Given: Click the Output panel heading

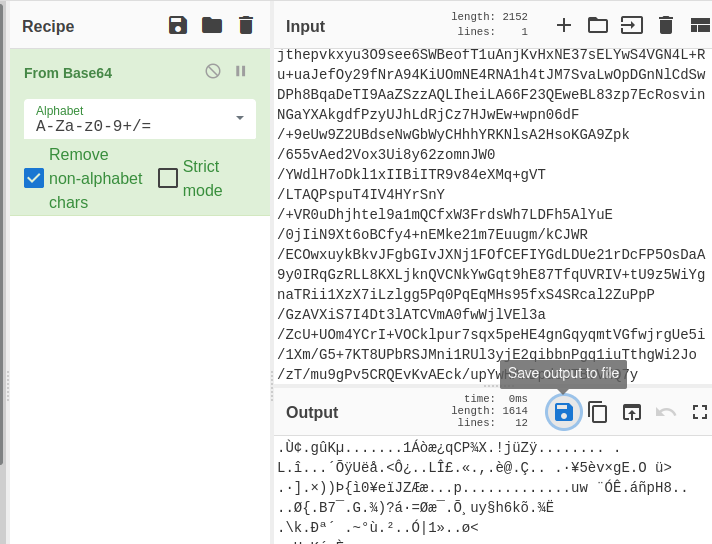Looking at the screenshot, I should point(312,412).
